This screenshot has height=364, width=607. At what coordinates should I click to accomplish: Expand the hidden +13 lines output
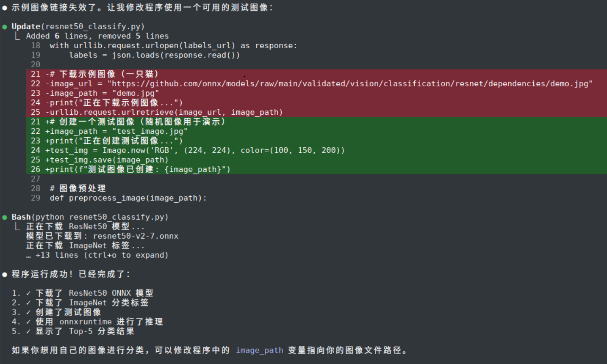[102, 255]
